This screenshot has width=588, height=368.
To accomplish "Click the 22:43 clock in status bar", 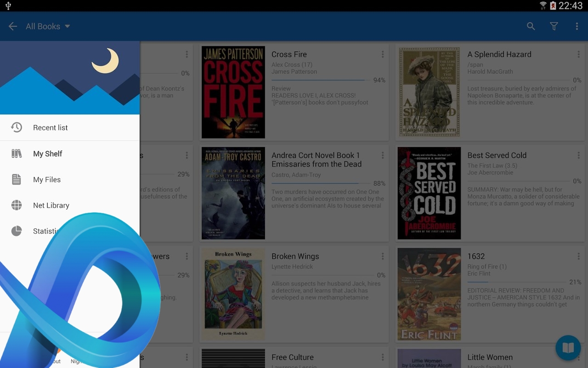I will click(571, 6).
